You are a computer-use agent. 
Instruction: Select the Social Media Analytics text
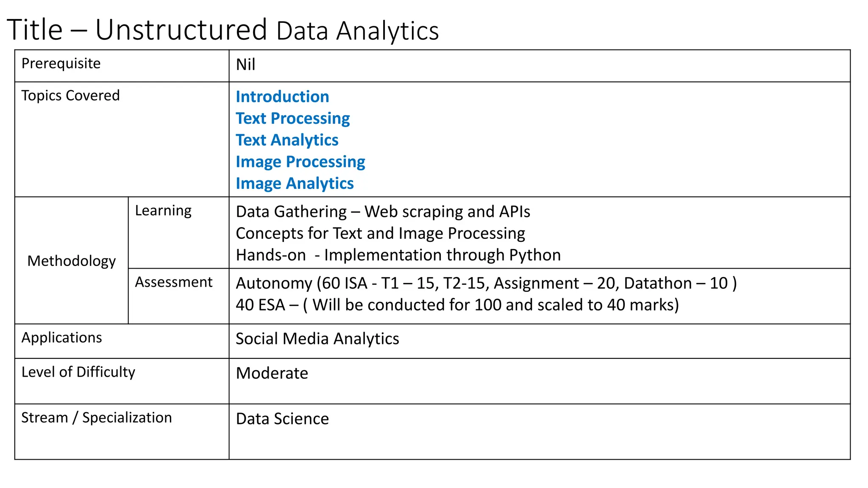pos(317,339)
